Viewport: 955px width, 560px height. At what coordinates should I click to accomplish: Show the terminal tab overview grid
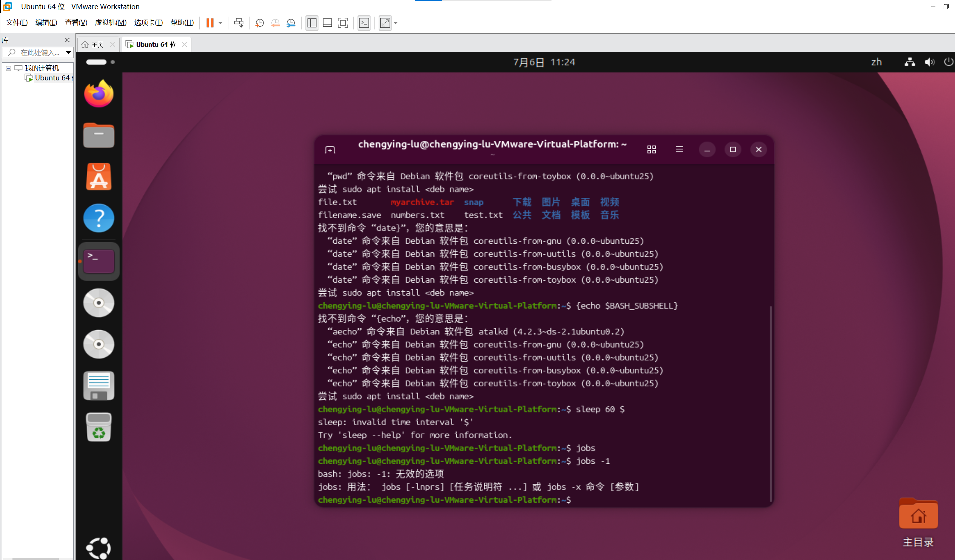(652, 150)
